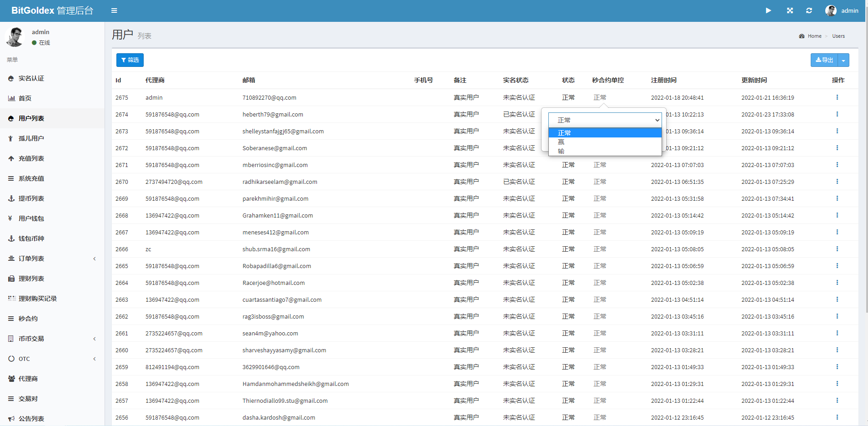Open admin avatar in top right
The image size is (868, 426).
[831, 10]
